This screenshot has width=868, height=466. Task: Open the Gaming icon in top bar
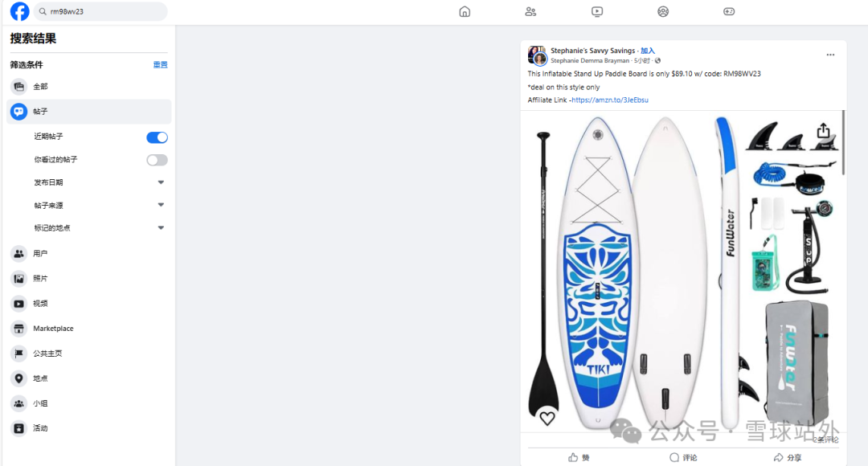pyautogui.click(x=729, y=11)
